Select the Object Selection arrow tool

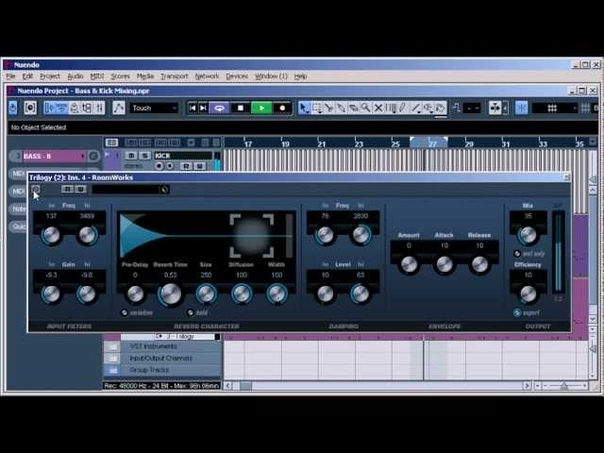[304, 108]
